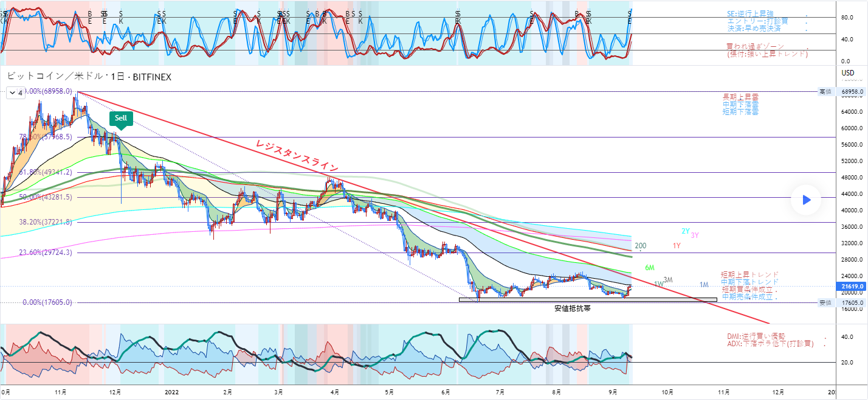Click the 200 moving average label
Image resolution: width=868 pixels, height=401 pixels.
(x=640, y=246)
